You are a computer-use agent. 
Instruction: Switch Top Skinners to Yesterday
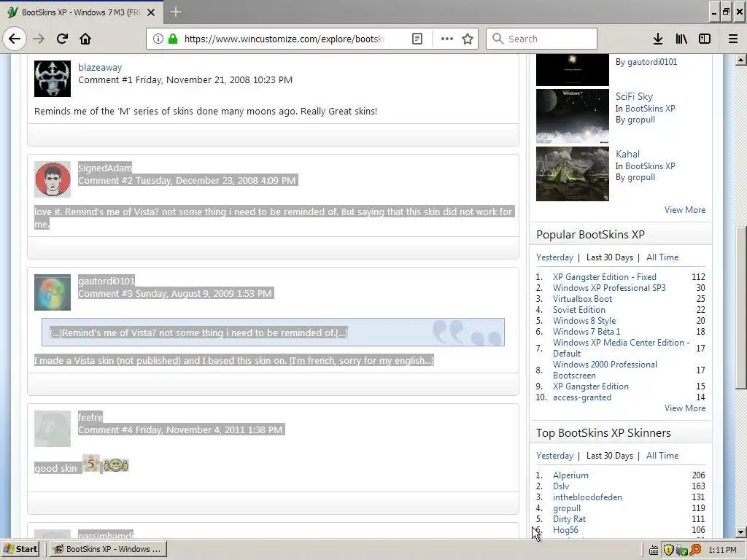point(554,456)
